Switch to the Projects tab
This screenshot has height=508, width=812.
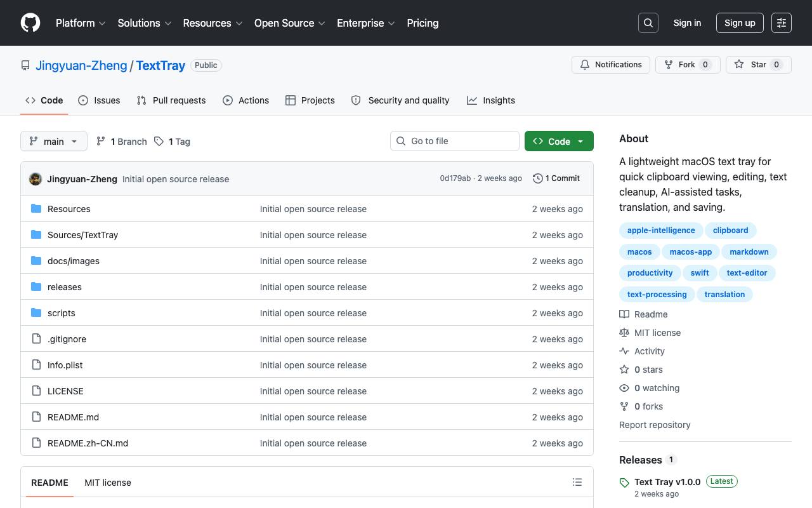(x=310, y=100)
